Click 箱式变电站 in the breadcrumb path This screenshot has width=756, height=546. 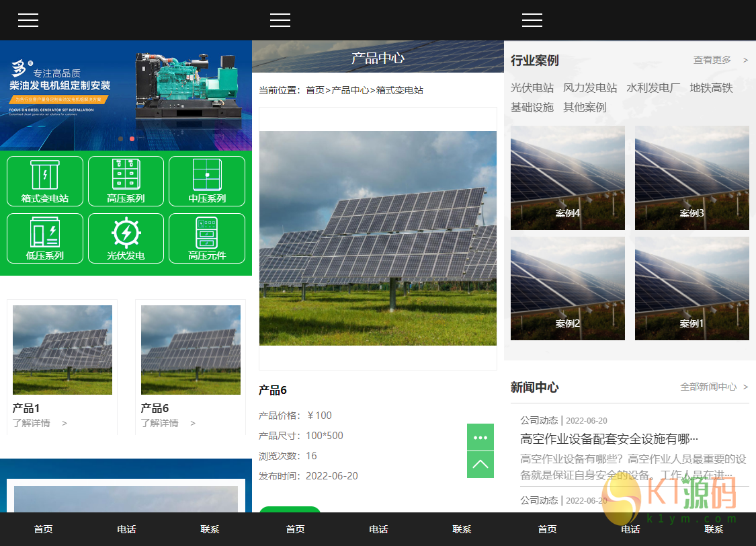click(400, 90)
